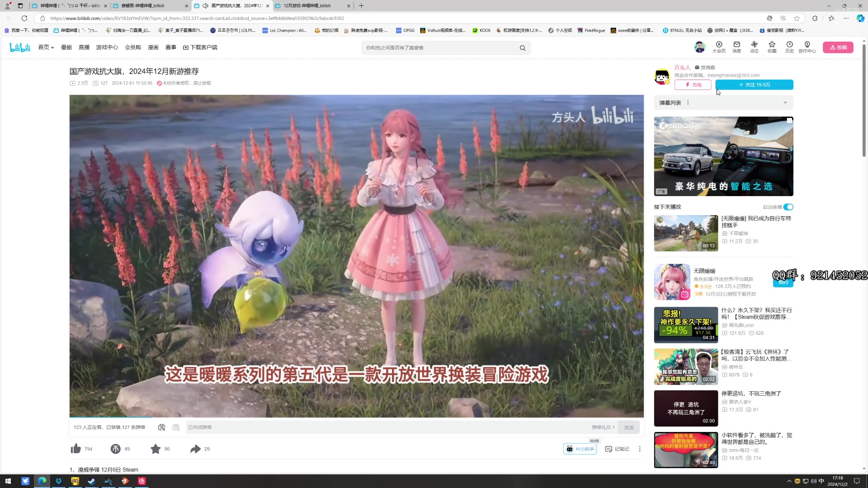The image size is (868, 488).
Task: Open the 游戏中心 game center
Action: click(107, 47)
